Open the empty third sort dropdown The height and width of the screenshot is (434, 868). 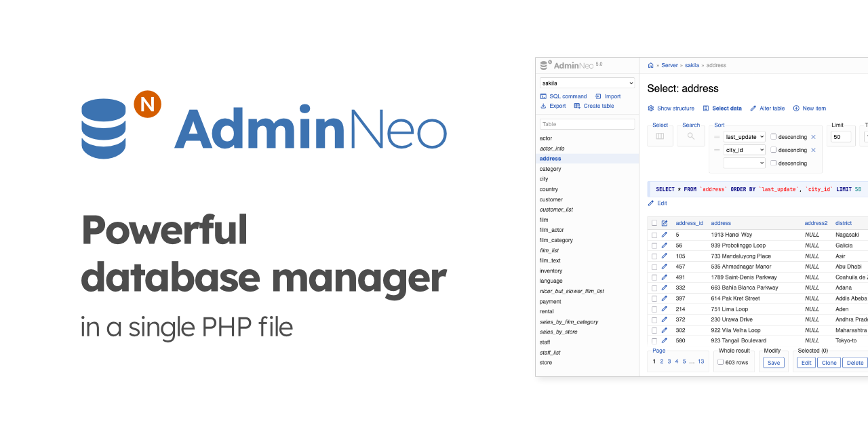tap(745, 163)
